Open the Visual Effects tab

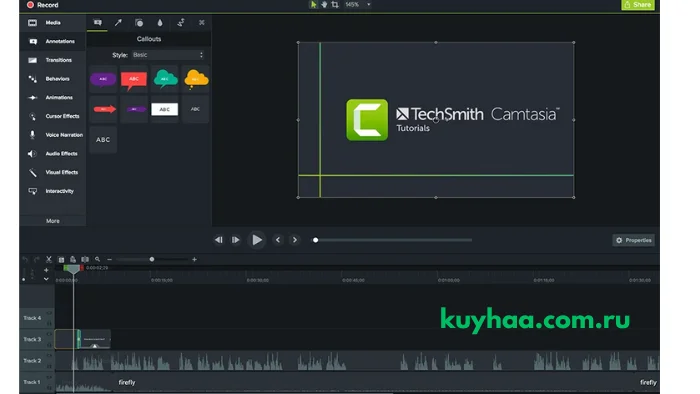point(53,173)
